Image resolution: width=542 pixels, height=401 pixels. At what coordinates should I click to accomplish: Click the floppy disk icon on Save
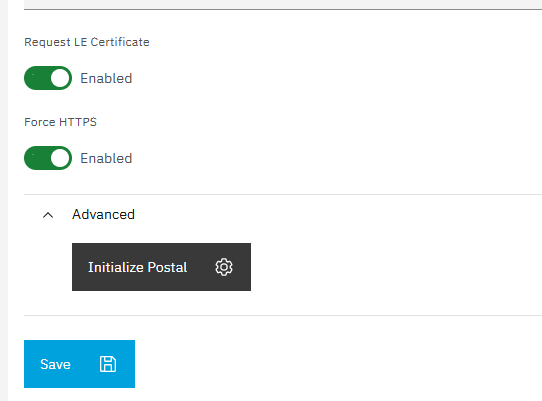point(108,364)
